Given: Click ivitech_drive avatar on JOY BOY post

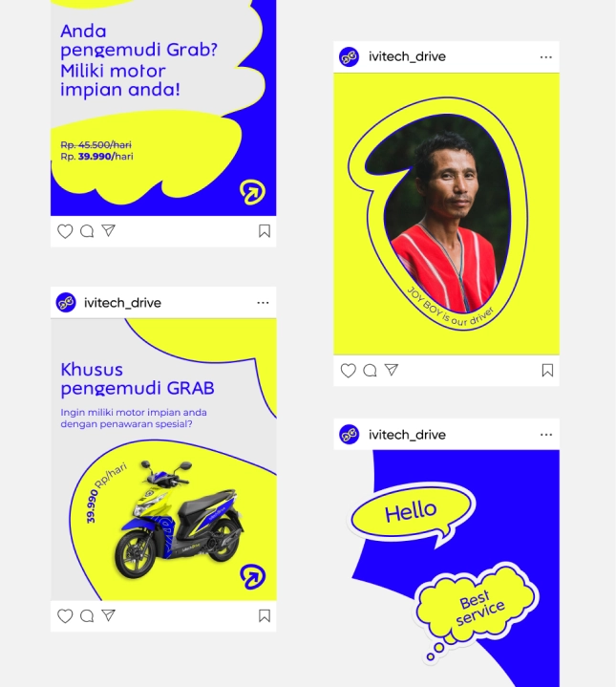Looking at the screenshot, I should [349, 57].
